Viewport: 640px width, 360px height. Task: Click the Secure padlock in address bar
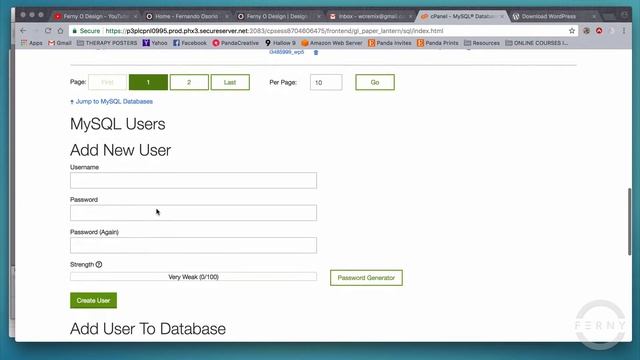click(x=75, y=31)
